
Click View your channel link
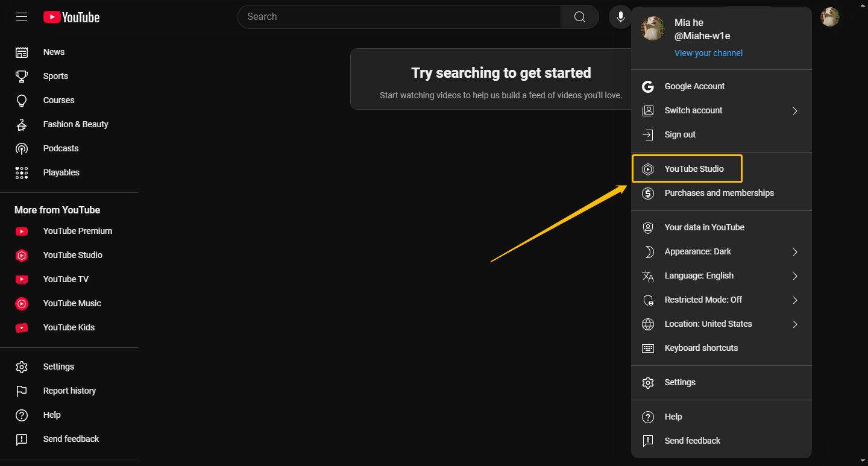(708, 53)
